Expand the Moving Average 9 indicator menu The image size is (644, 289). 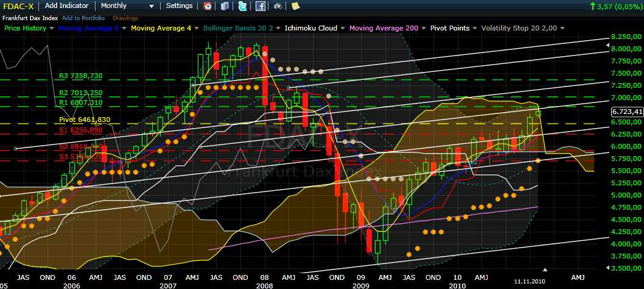pyautogui.click(x=123, y=29)
